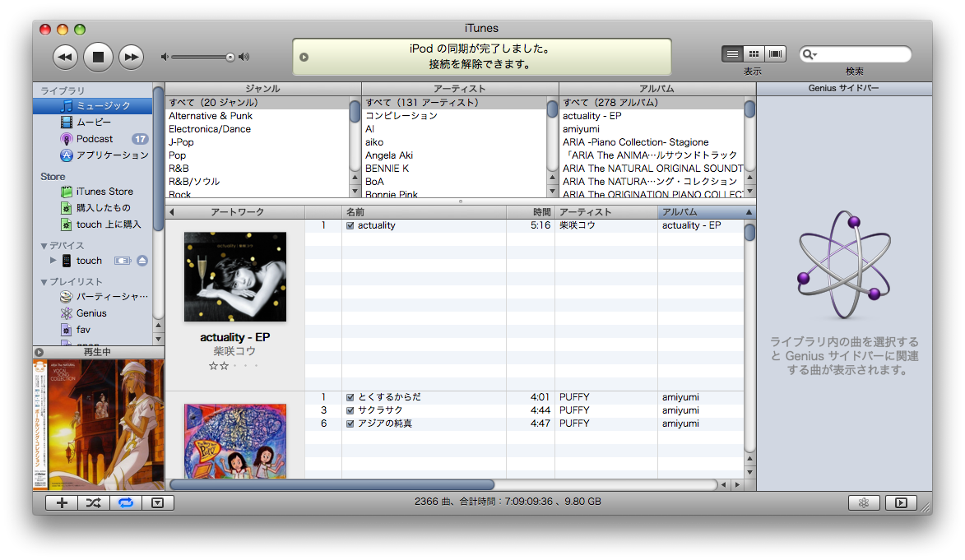Viewport: 965px width, 560px height.
Task: Click the song count status text
Action: pyautogui.click(x=508, y=502)
